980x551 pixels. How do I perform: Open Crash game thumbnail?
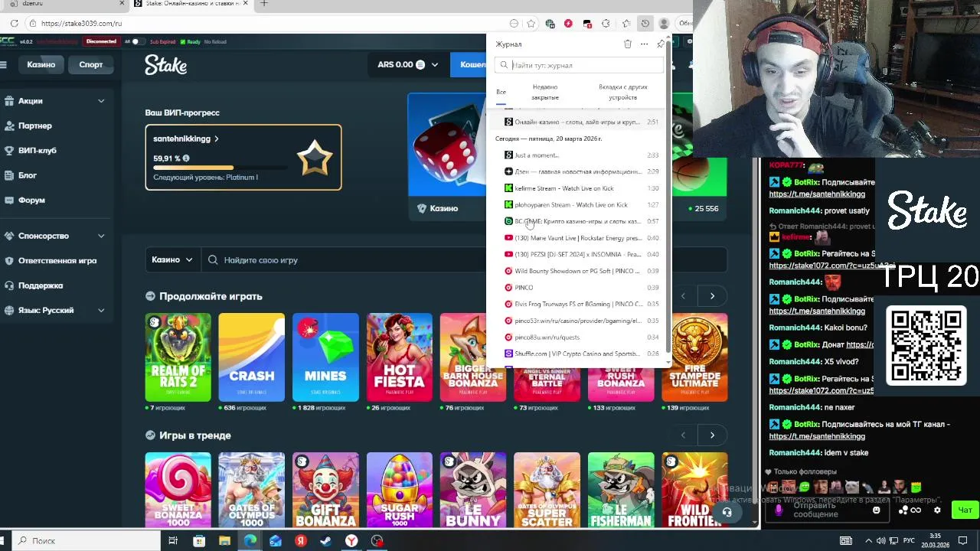coord(251,357)
